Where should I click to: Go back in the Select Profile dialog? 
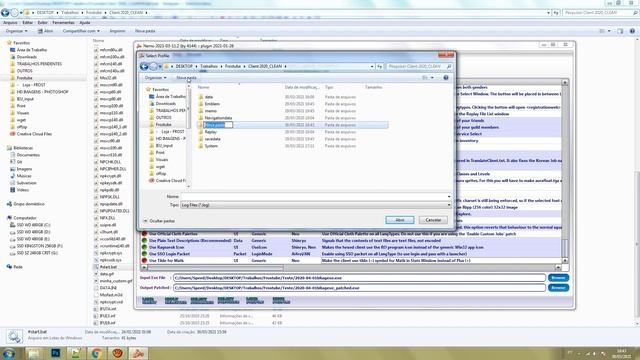tap(144, 66)
